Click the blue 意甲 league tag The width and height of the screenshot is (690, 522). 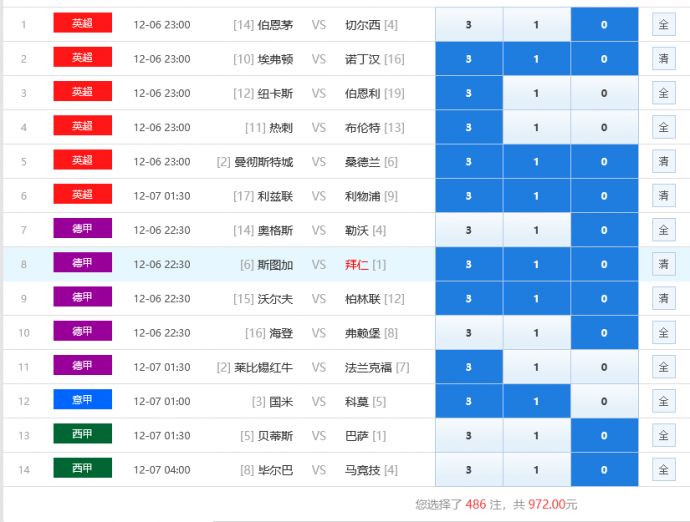click(82, 400)
